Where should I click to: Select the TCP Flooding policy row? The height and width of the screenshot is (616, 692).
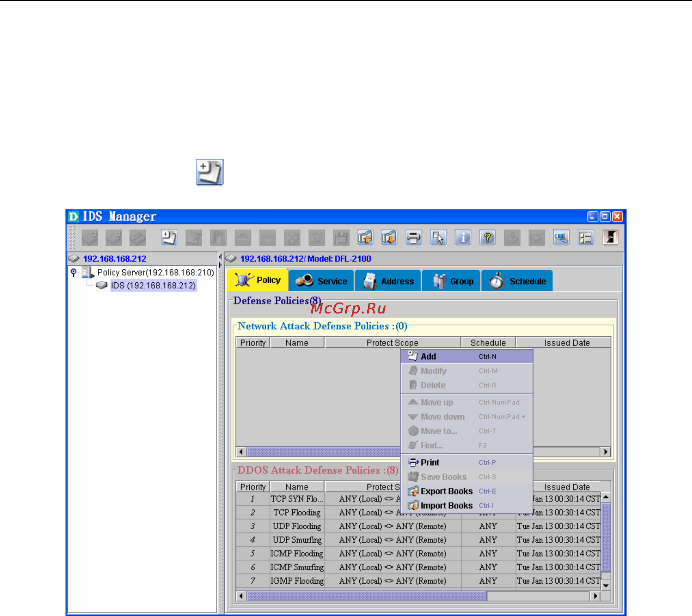click(x=418, y=513)
